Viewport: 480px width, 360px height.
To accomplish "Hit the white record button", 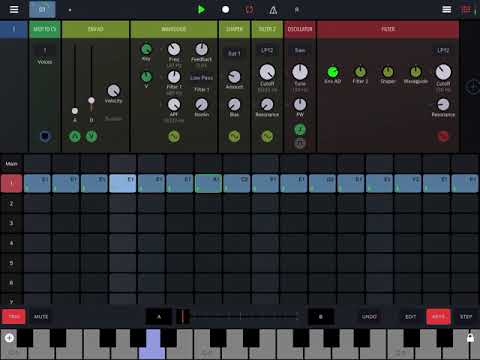I will tap(226, 9).
